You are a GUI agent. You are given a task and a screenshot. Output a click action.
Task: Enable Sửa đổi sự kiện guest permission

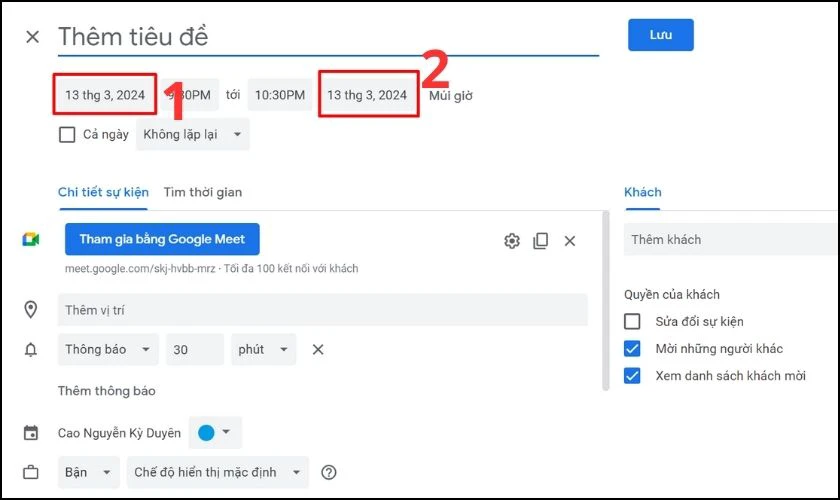pyautogui.click(x=632, y=322)
